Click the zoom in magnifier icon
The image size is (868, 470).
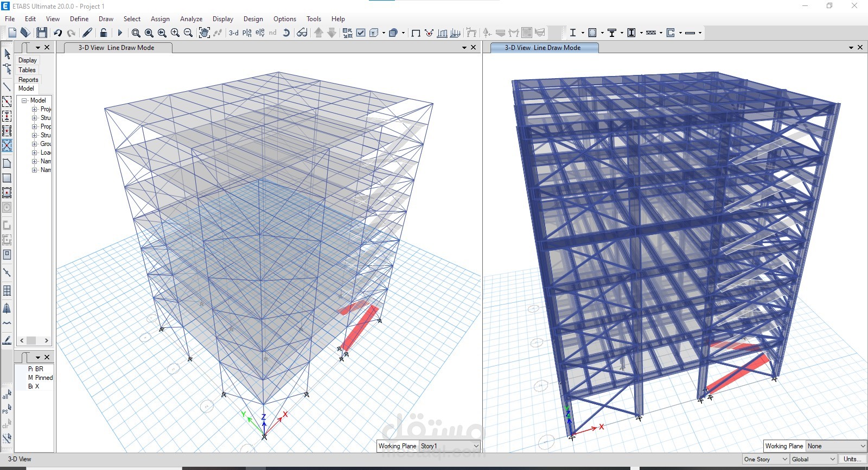click(x=175, y=33)
